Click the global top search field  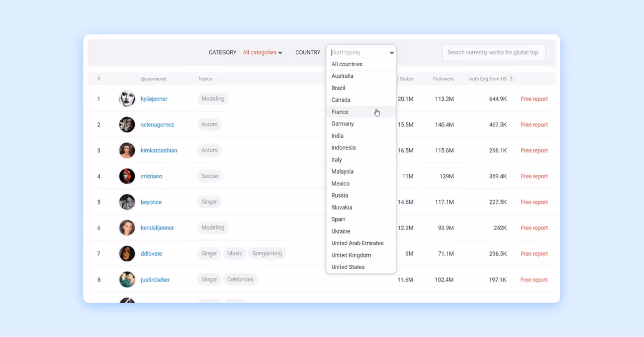tap(494, 52)
